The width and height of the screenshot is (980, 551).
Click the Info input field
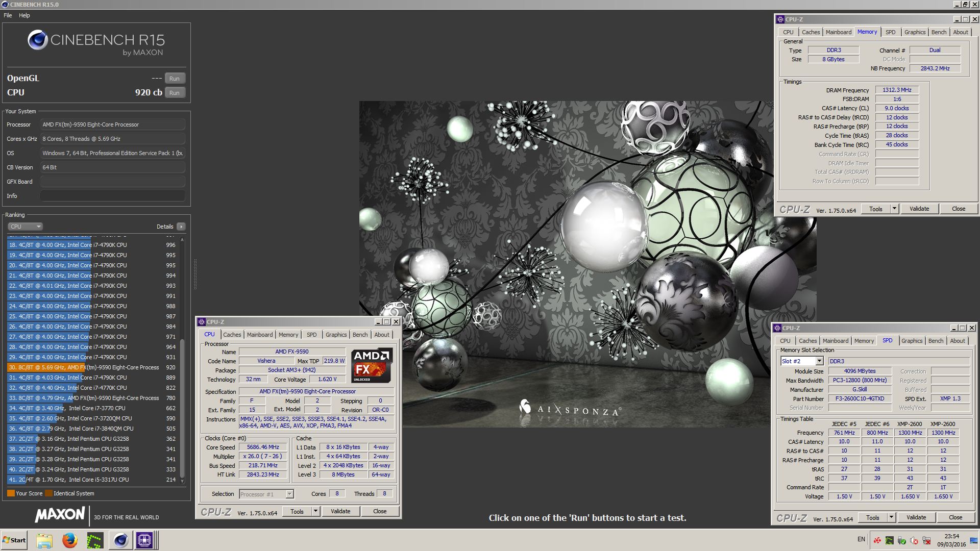112,196
